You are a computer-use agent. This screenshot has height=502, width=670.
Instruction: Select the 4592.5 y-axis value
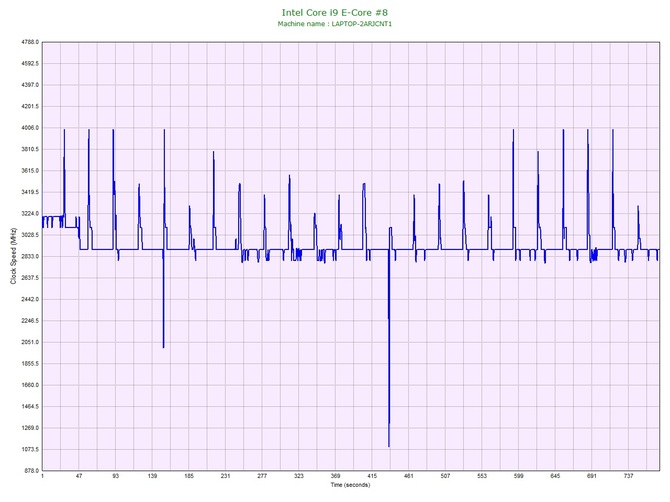(x=30, y=64)
